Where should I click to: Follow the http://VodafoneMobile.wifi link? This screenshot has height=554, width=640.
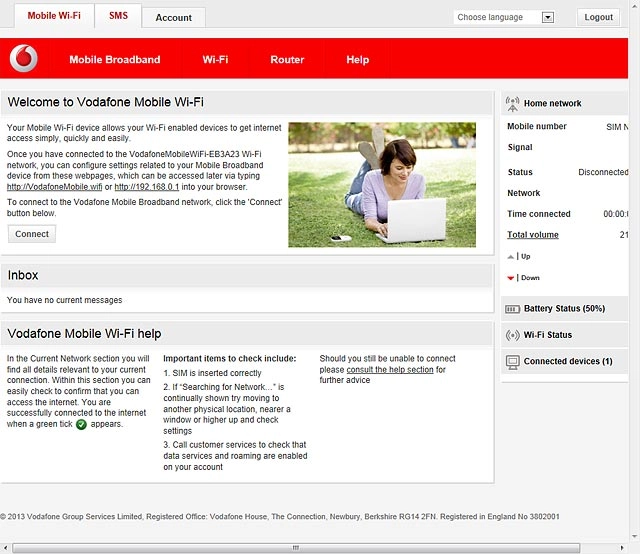click(54, 187)
